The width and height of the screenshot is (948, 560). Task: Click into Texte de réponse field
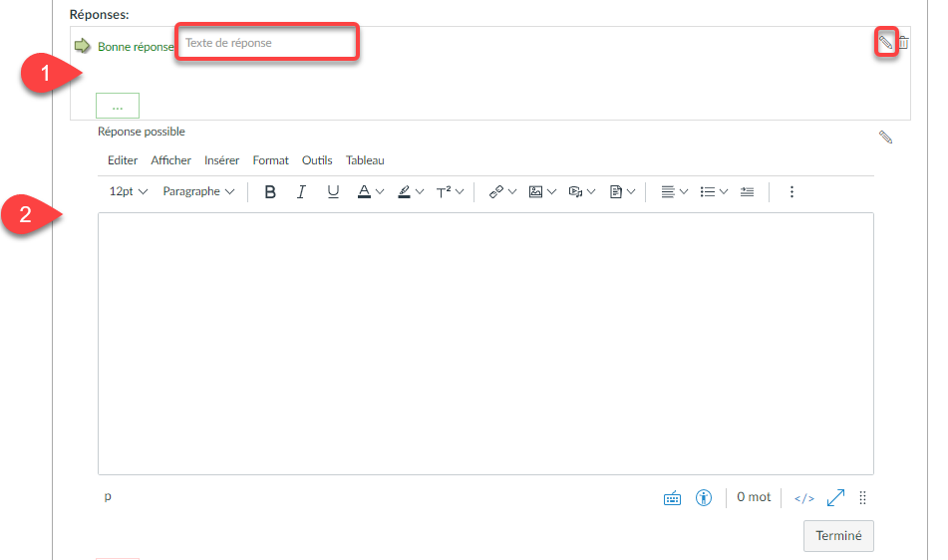(x=267, y=42)
